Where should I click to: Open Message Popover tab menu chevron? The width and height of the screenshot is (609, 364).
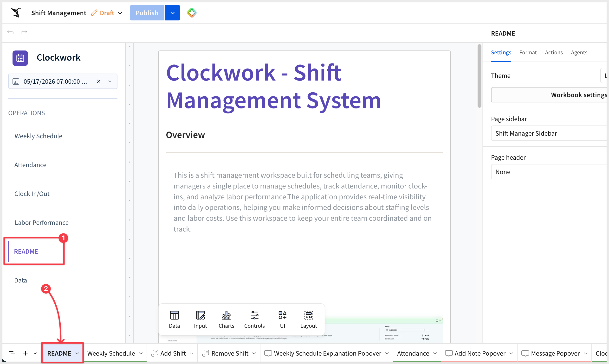pyautogui.click(x=586, y=353)
